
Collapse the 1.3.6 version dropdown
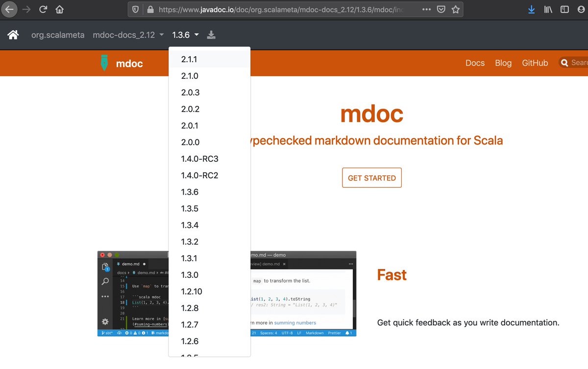185,35
